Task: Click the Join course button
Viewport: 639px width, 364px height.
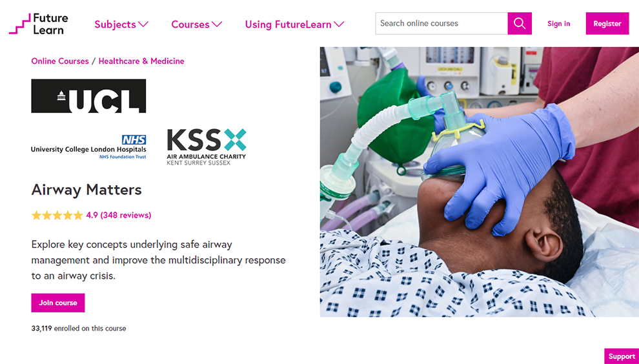Action: click(58, 303)
